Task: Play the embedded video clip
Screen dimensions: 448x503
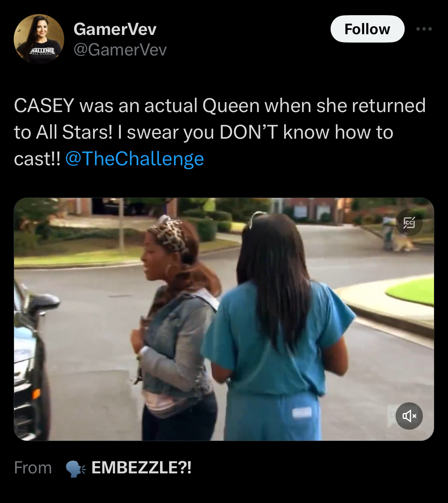Action: (224, 319)
